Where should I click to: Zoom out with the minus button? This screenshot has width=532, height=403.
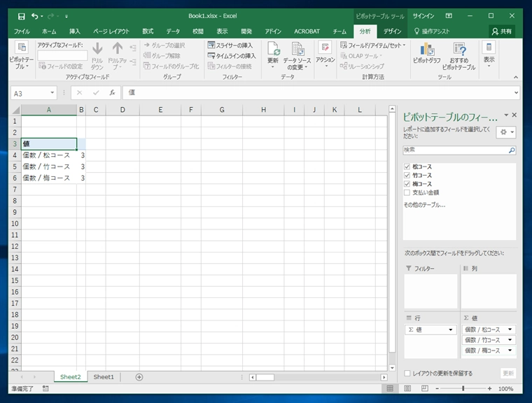tap(437, 389)
